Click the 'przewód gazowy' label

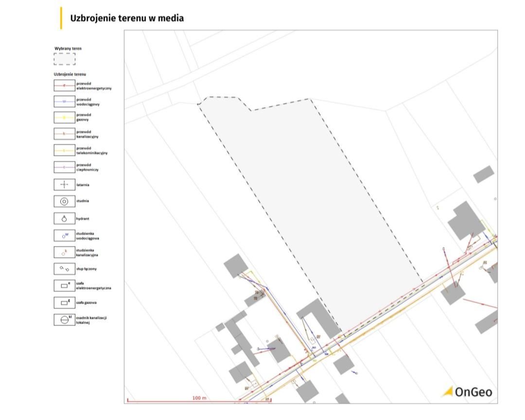tap(84, 117)
